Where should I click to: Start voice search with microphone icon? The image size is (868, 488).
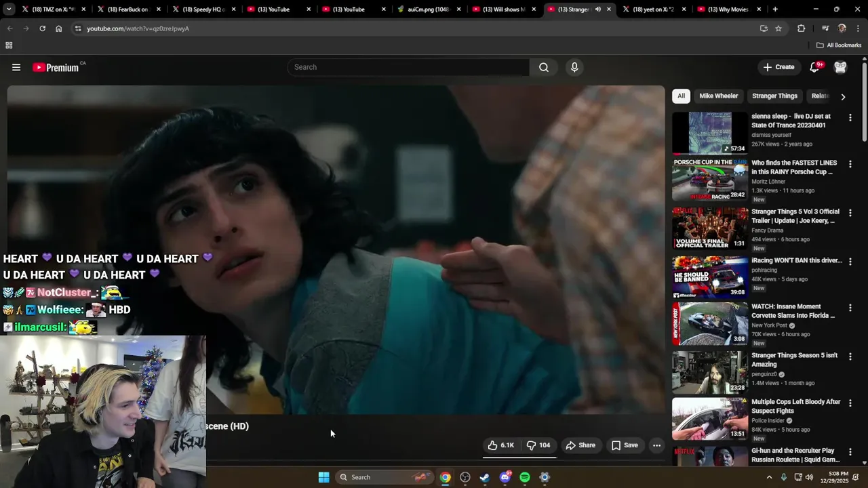pos(574,67)
